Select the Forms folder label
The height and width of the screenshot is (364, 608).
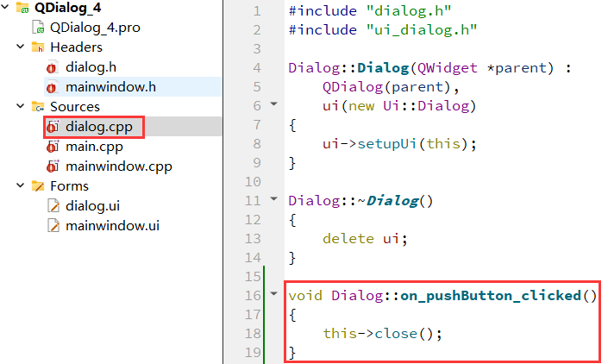69,186
